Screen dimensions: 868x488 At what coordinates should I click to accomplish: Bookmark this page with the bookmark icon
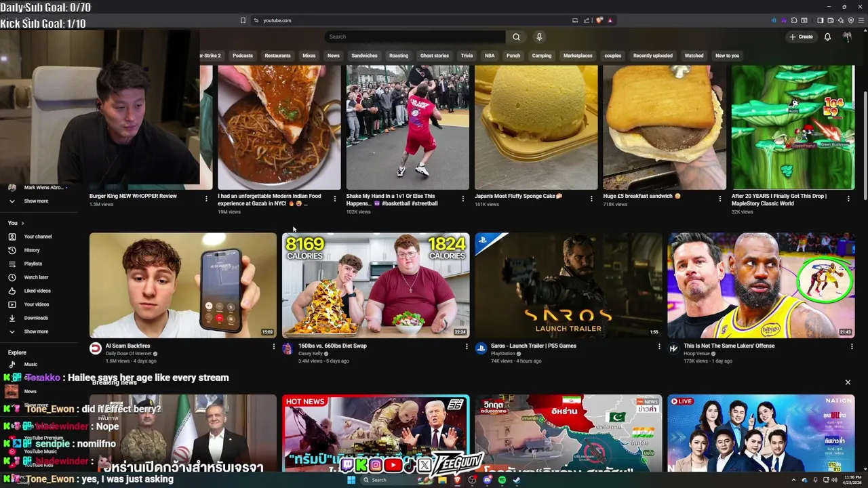tap(243, 20)
